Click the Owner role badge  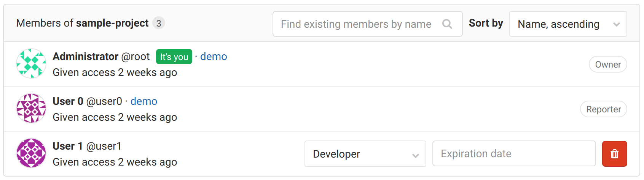click(608, 65)
